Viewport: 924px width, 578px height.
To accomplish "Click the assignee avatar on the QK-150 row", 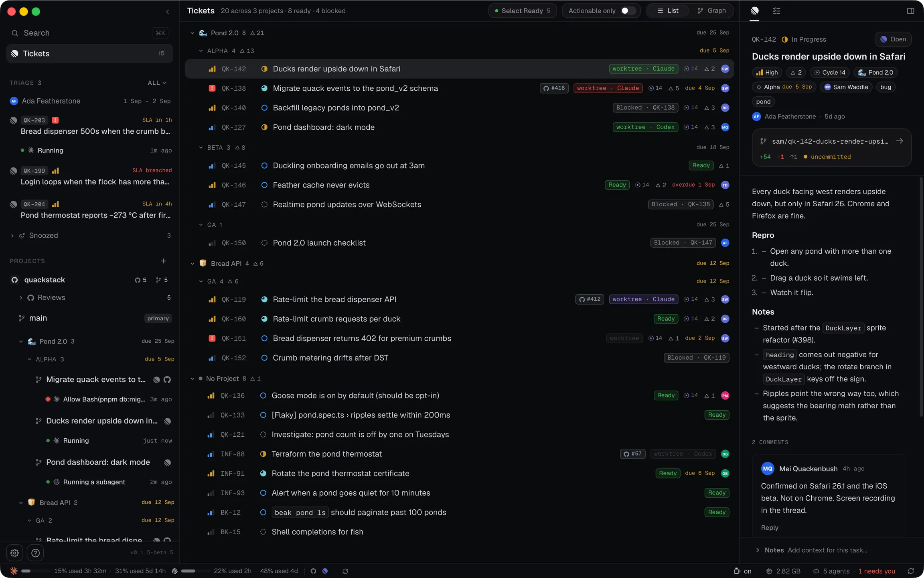I will click(725, 243).
